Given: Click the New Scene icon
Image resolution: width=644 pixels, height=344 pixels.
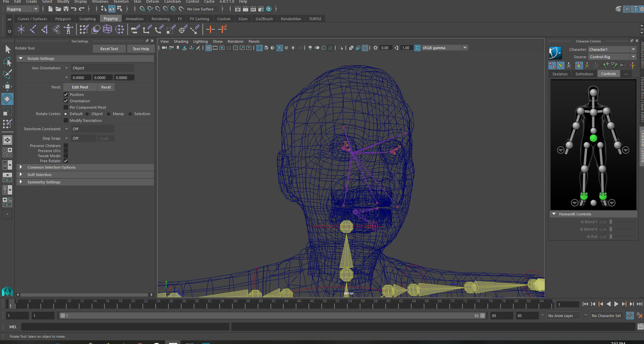Looking at the screenshot, I should (x=50, y=9).
